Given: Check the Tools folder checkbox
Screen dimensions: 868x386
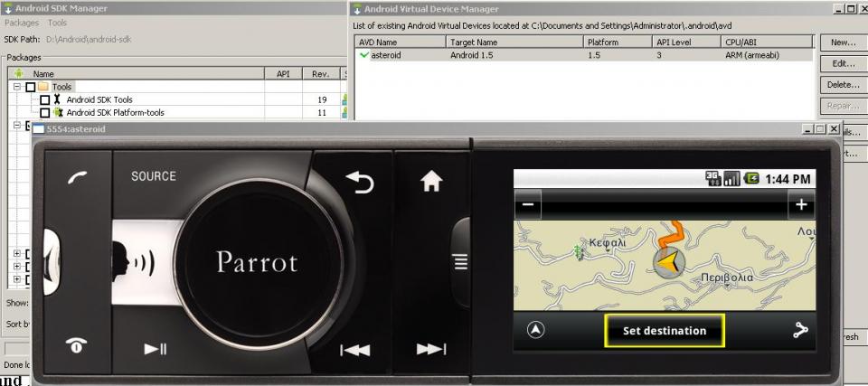Looking at the screenshot, I should [x=31, y=87].
